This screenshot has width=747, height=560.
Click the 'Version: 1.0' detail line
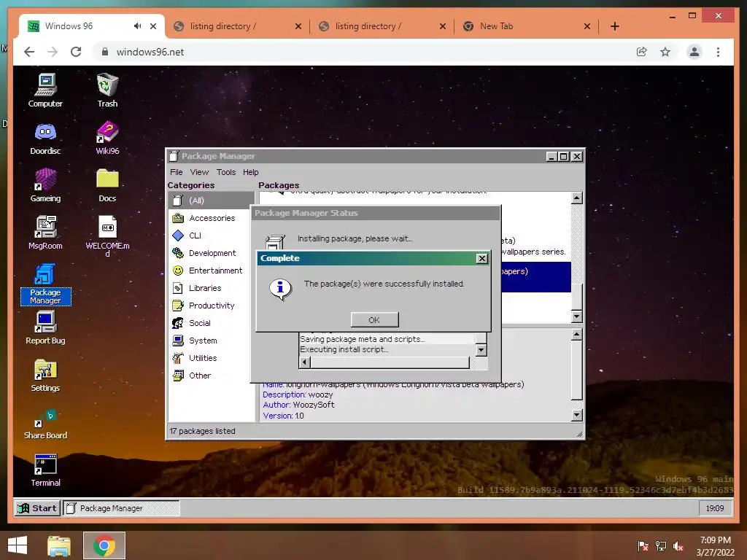pos(284,416)
